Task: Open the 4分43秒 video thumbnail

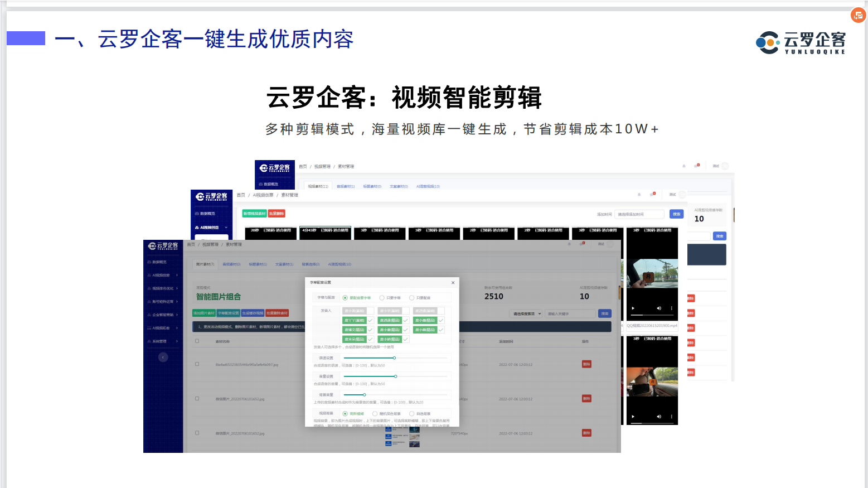Action: click(x=325, y=233)
